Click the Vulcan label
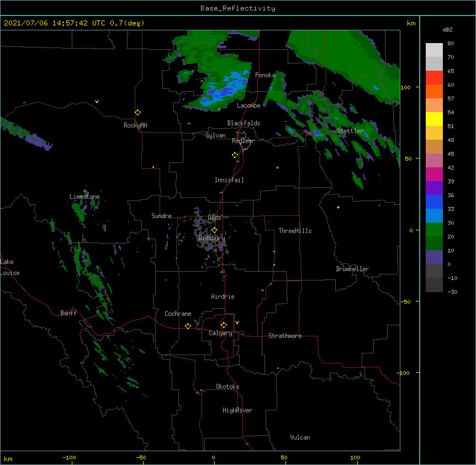 [300, 437]
